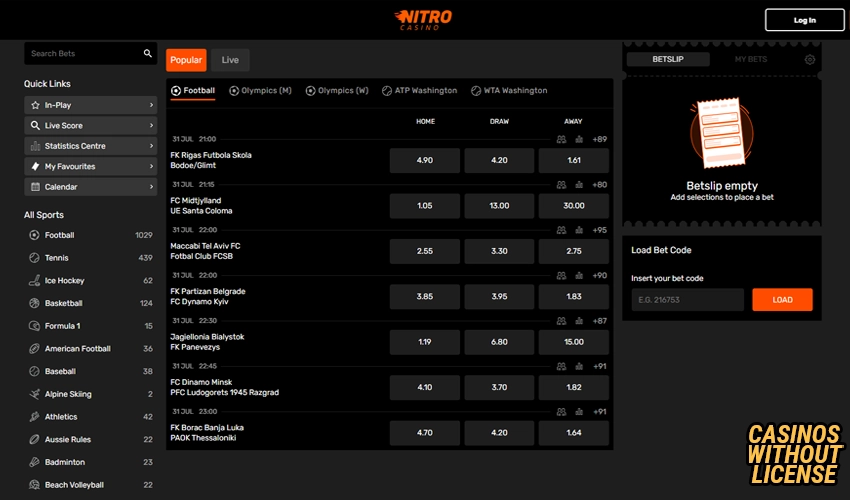Switch to the Live tab
850x500 pixels.
pos(230,60)
